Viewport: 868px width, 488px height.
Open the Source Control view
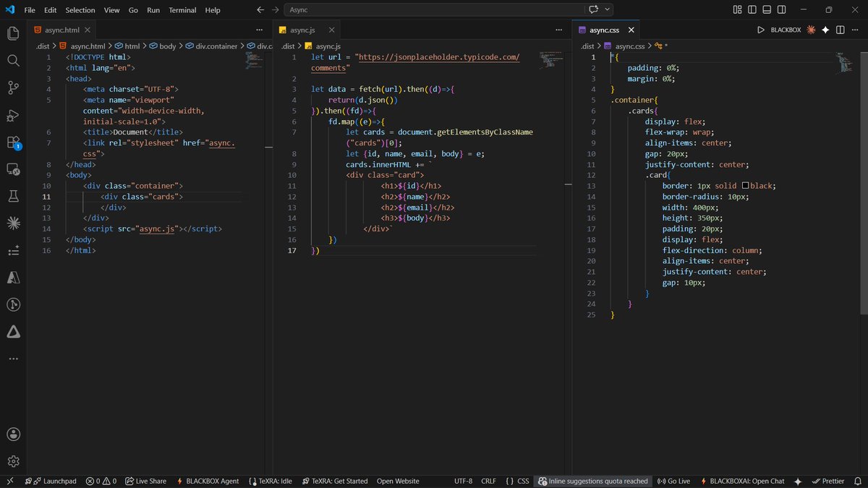(13, 88)
